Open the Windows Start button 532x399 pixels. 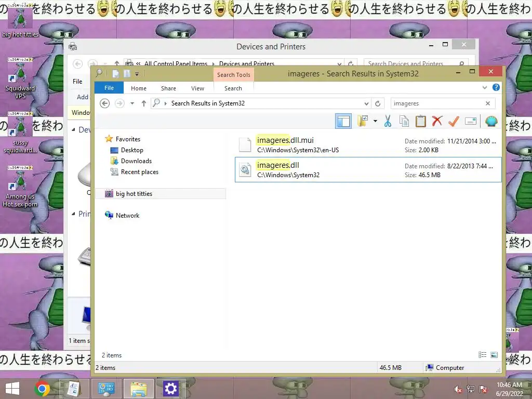[12, 389]
